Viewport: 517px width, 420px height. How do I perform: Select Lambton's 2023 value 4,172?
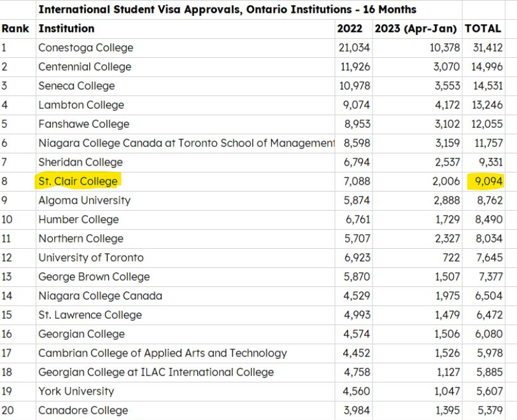click(417, 105)
